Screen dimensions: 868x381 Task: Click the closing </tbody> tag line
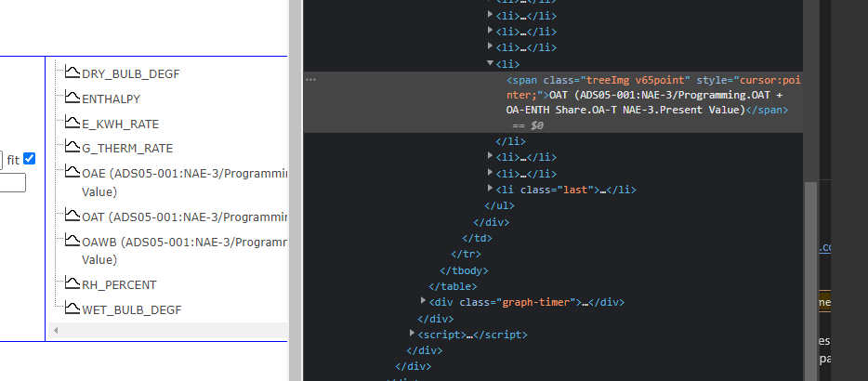coord(465,270)
